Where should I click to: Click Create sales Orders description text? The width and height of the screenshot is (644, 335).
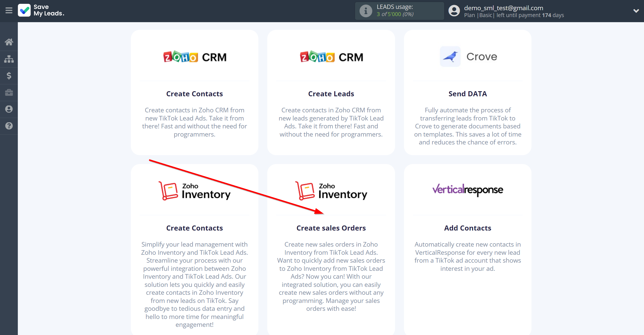[x=331, y=276]
